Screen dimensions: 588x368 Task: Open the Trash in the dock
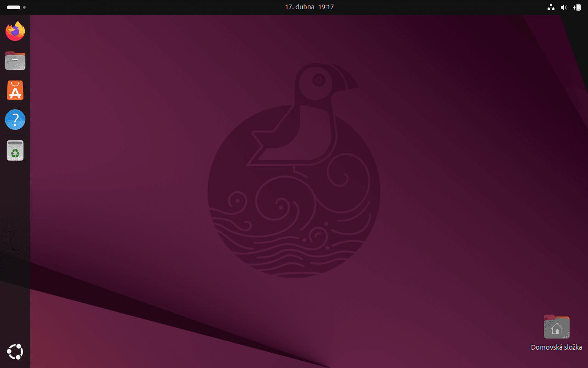(x=15, y=150)
